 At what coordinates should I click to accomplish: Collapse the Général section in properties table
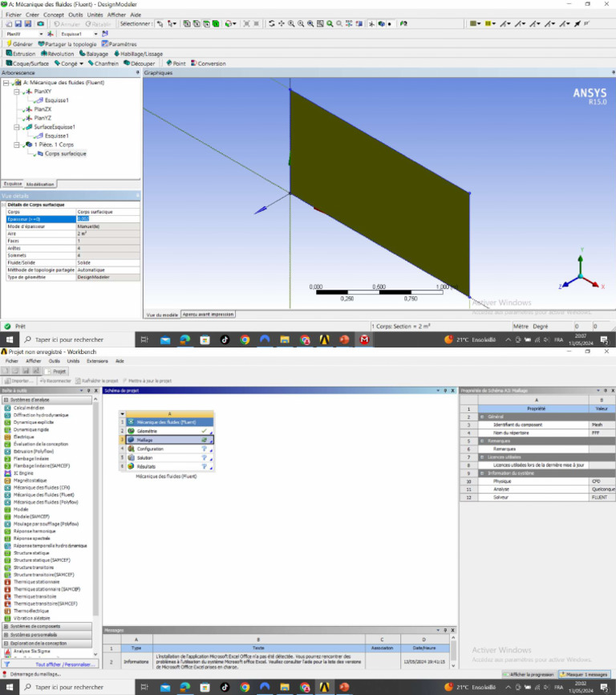[x=483, y=417]
